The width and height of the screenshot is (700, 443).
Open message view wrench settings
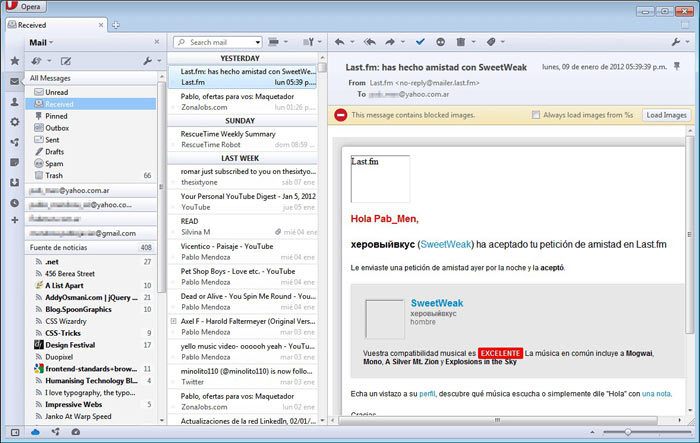676,42
